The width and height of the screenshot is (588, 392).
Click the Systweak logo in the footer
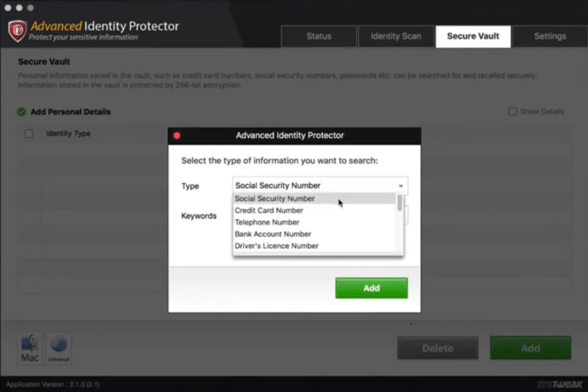[x=560, y=385]
